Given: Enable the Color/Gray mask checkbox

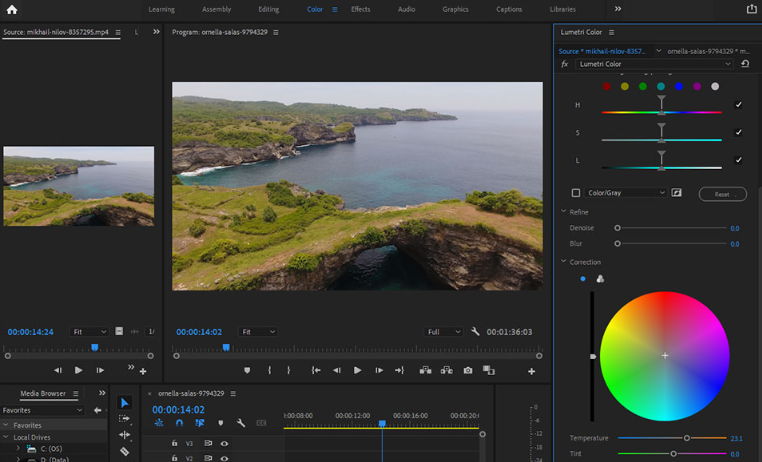Looking at the screenshot, I should 575,193.
